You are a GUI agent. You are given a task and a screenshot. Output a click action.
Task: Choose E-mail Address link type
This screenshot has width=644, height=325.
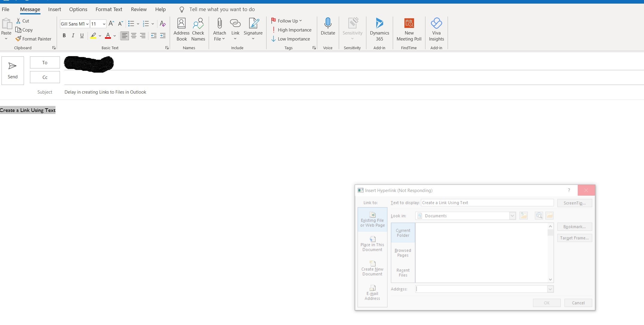tap(372, 293)
